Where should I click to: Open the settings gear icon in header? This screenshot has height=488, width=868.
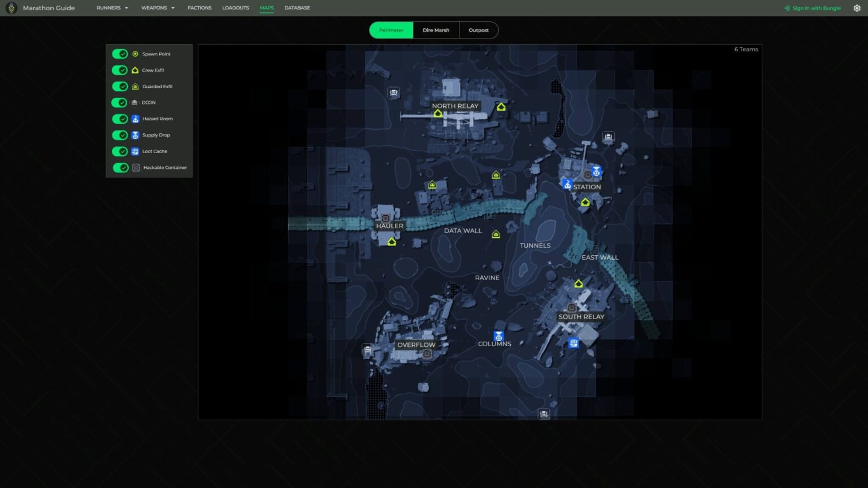pyautogui.click(x=857, y=8)
